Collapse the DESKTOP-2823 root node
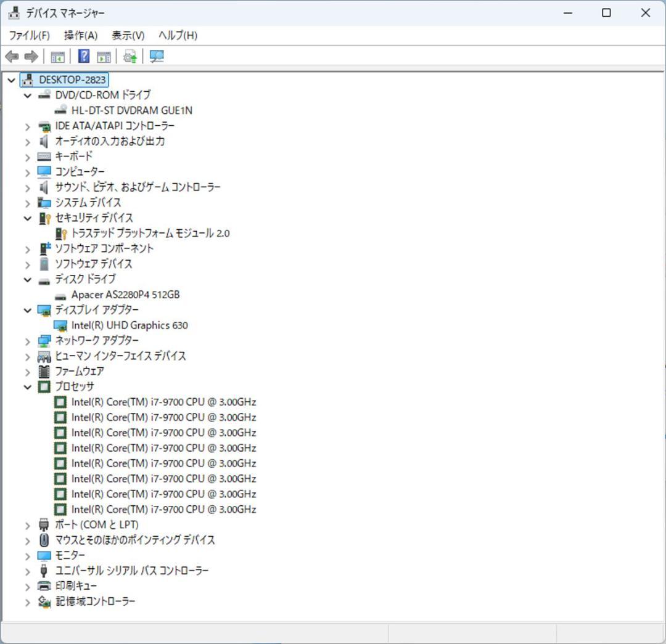 pos(11,79)
